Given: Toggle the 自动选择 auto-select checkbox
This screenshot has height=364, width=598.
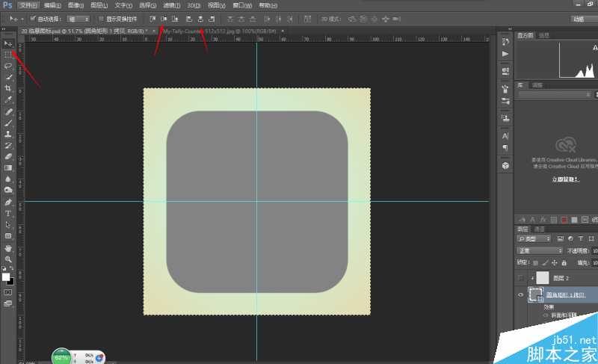Looking at the screenshot, I should [x=34, y=19].
